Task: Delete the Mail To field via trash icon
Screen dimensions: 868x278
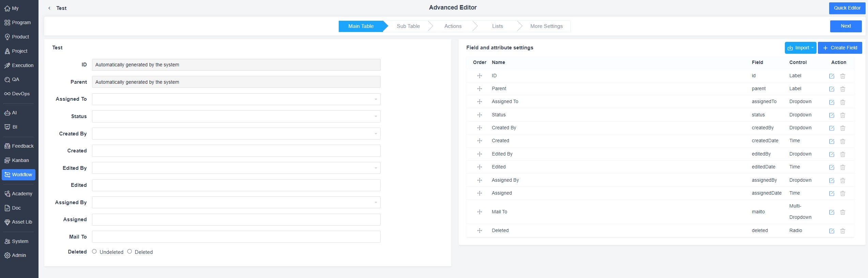Action: click(842, 212)
